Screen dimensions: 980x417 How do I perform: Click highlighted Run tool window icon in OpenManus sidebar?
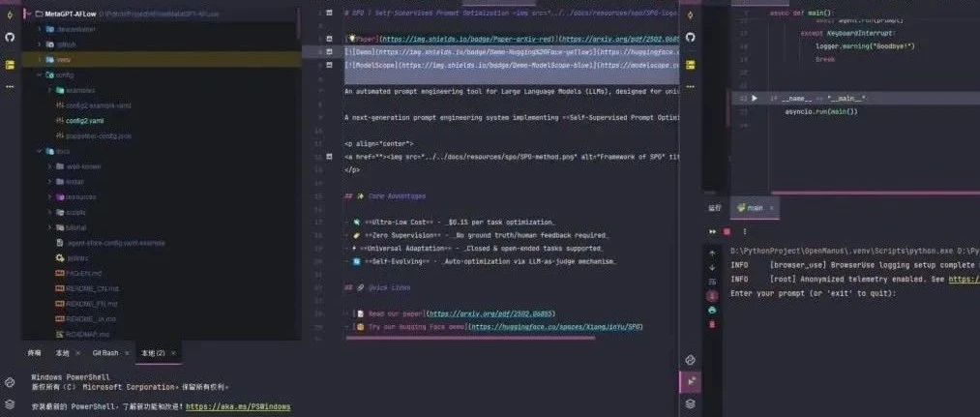(690, 381)
